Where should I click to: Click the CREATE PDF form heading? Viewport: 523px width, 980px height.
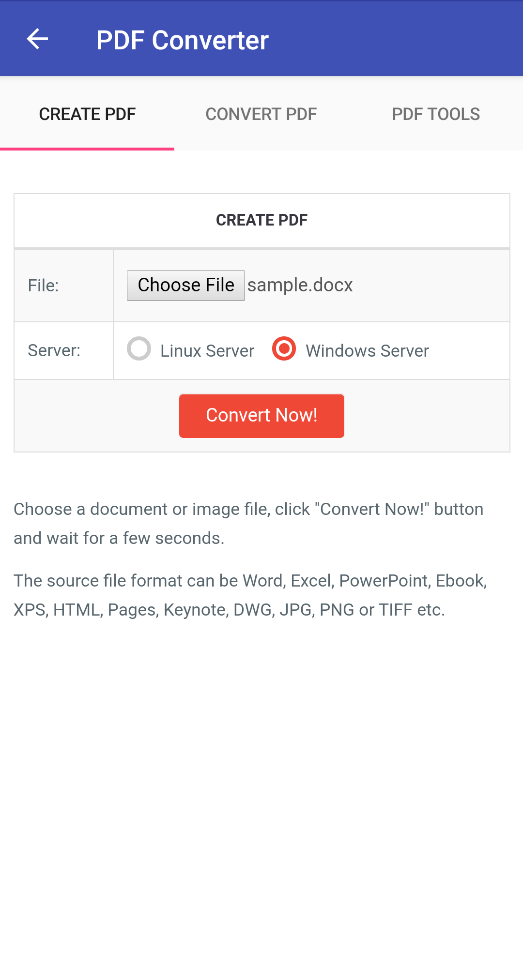[261, 220]
